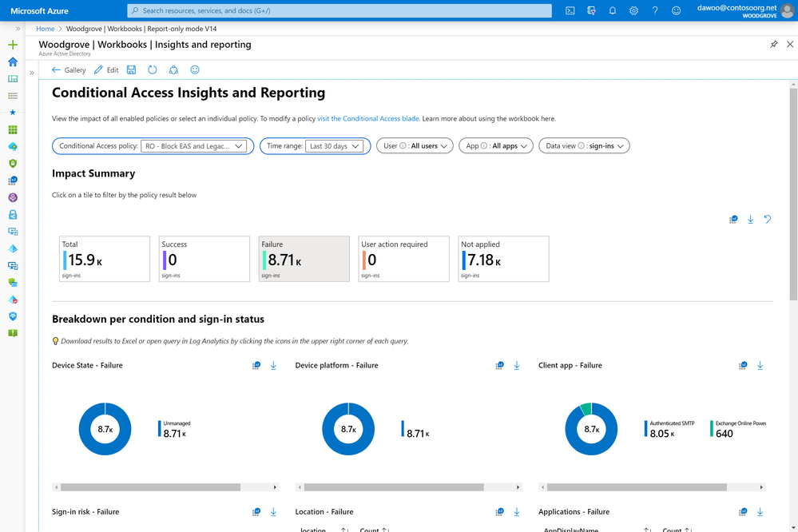Image resolution: width=798 pixels, height=532 pixels.
Task: Refresh the workbook
Action: [x=152, y=69]
